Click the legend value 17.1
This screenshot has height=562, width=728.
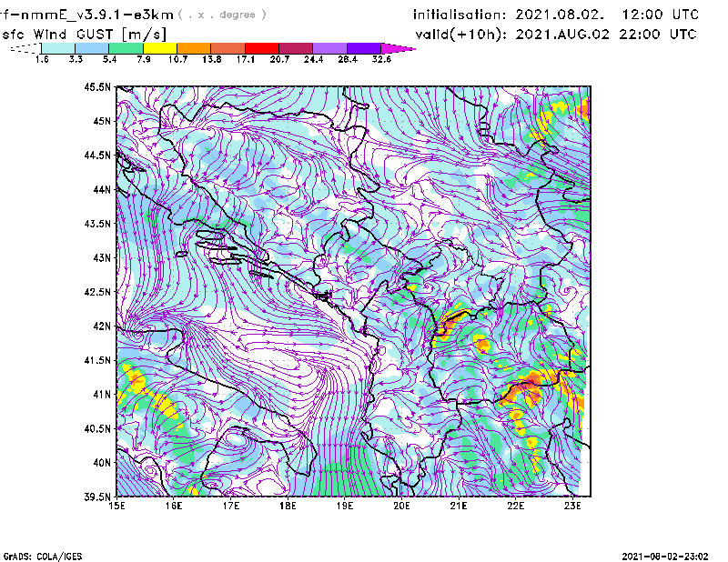tap(245, 59)
